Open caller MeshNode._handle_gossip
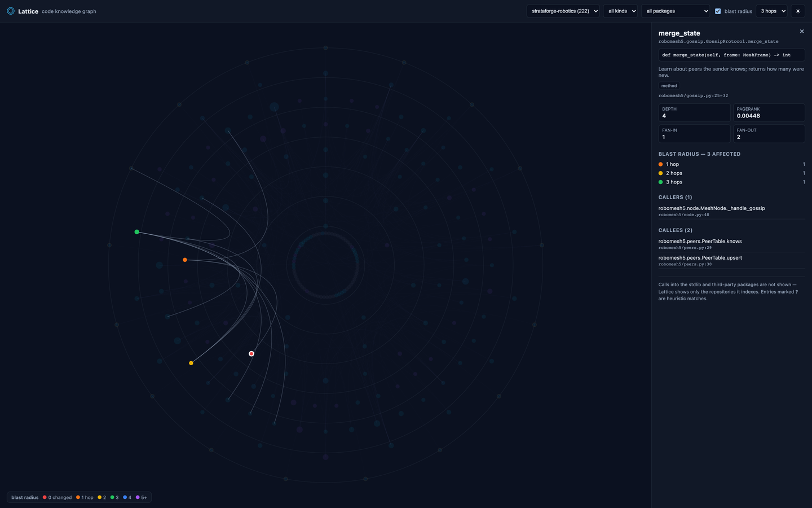 tap(731, 211)
